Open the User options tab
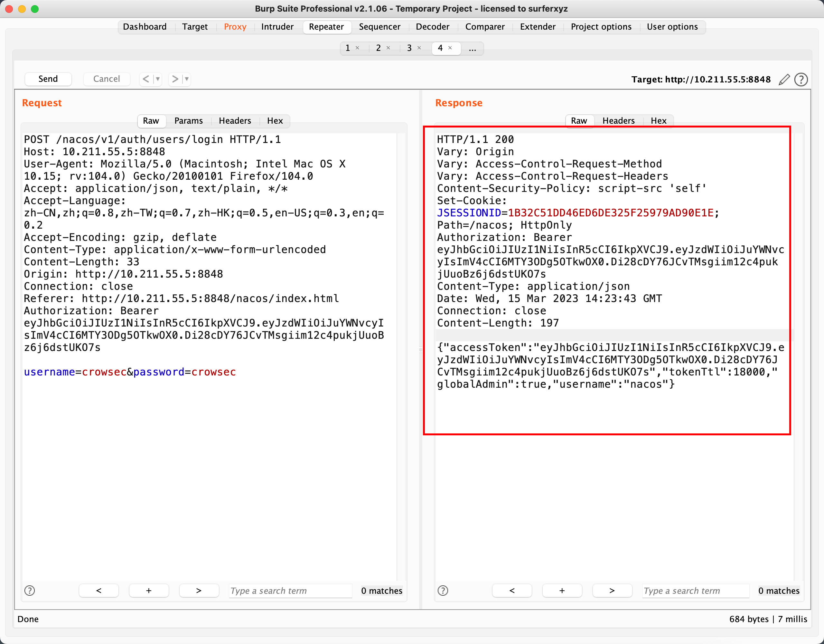 click(672, 27)
